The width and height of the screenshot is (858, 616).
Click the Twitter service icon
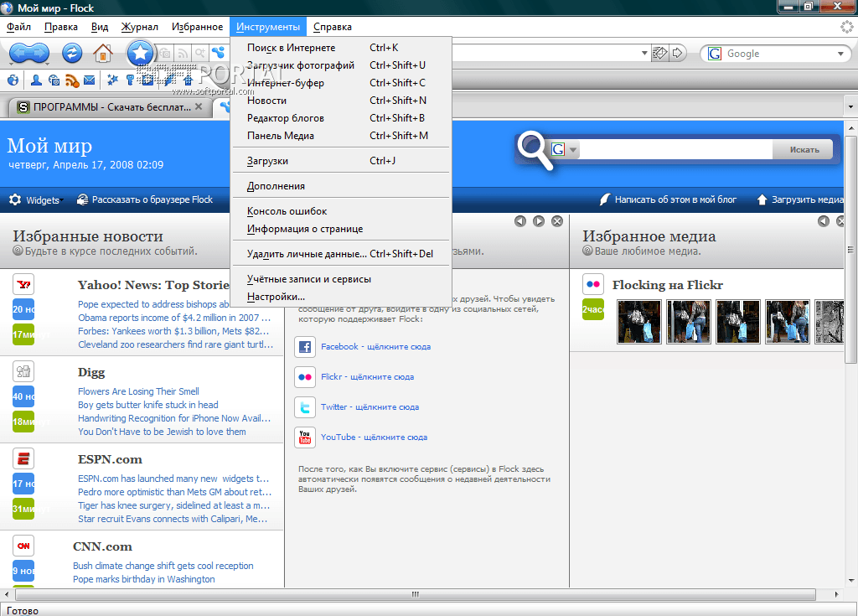[305, 406]
